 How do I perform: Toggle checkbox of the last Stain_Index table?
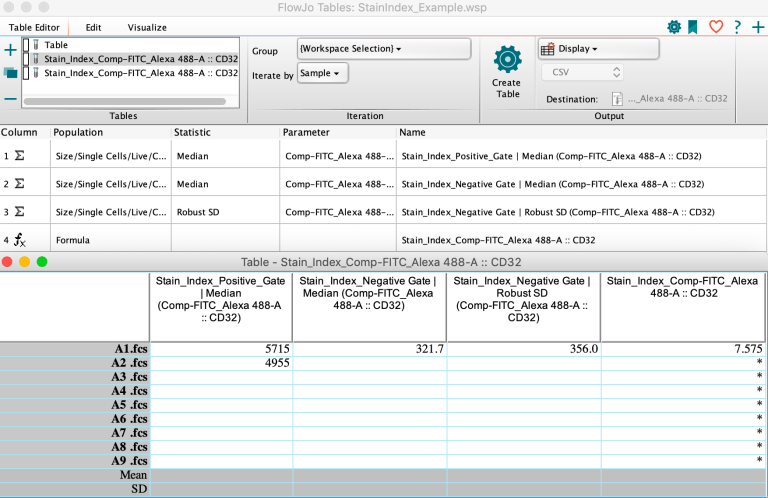tap(27, 73)
